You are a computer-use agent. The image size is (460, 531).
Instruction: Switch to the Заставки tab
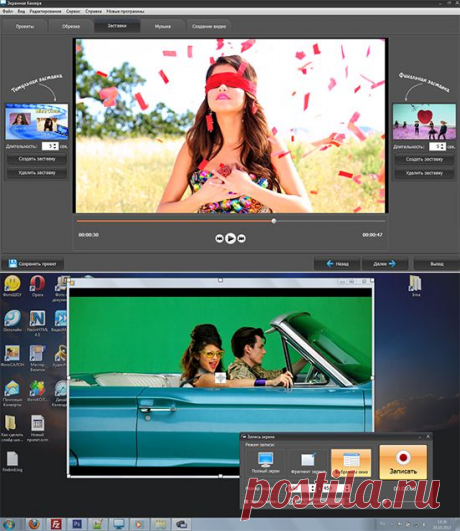[x=117, y=26]
